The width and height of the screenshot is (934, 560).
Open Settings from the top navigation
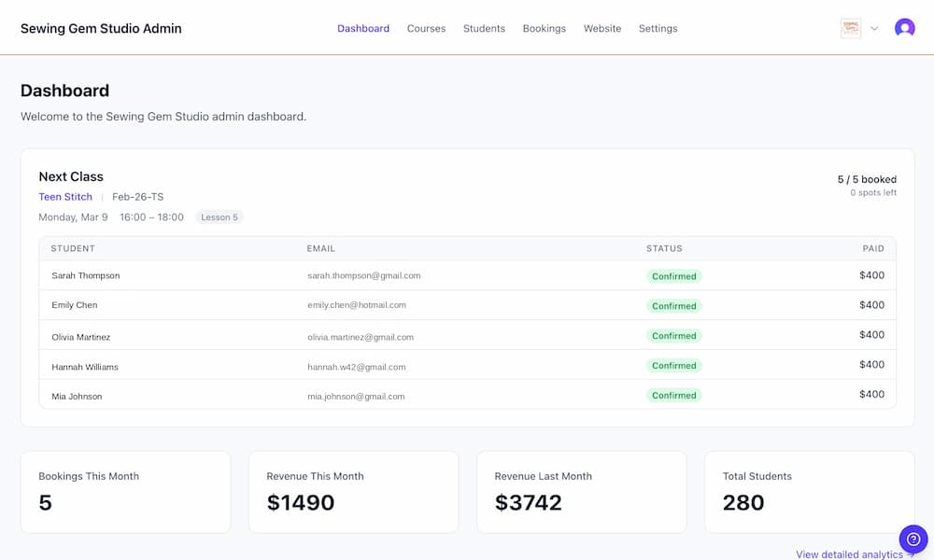(658, 28)
